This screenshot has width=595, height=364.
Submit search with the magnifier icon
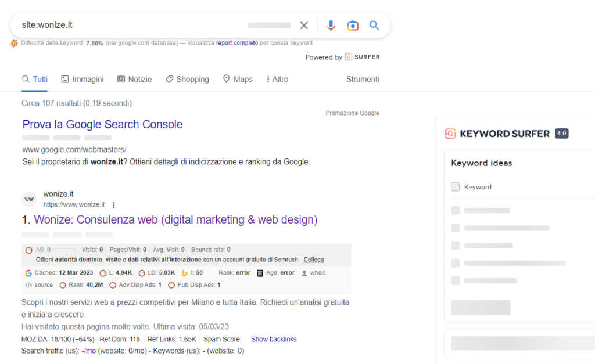coord(374,26)
